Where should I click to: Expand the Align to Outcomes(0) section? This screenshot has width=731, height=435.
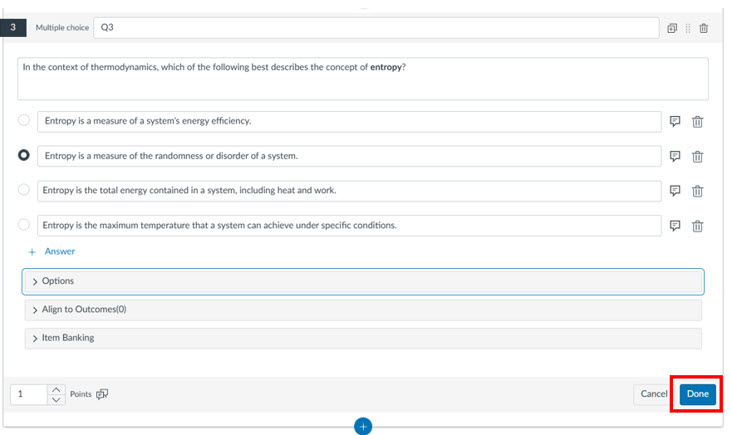click(x=363, y=310)
